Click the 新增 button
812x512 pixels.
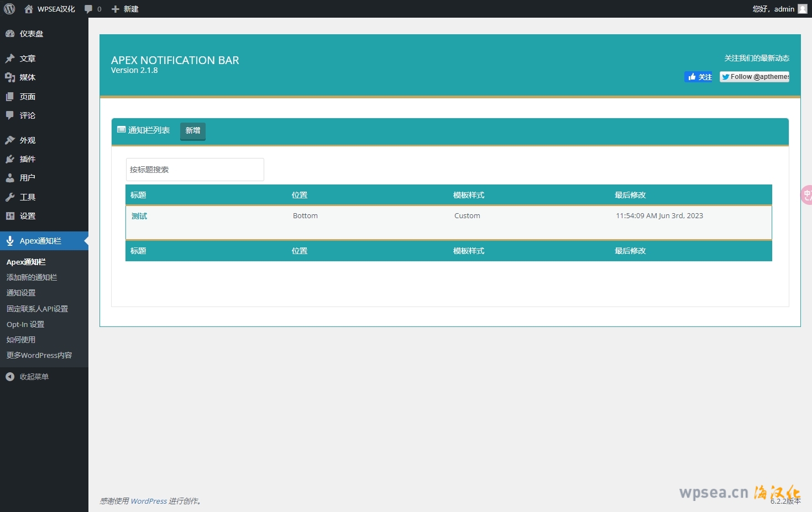pos(193,131)
